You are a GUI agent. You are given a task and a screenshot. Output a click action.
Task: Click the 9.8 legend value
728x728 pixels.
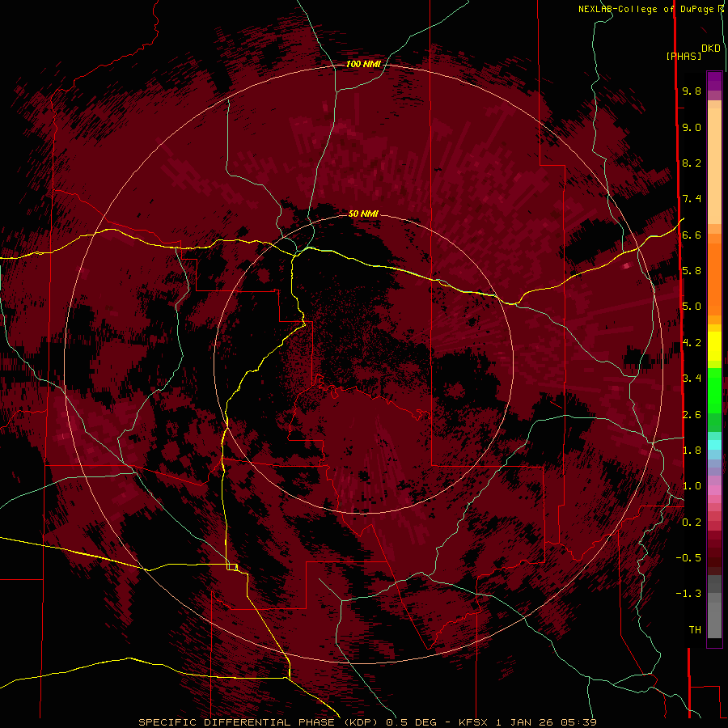coord(692,91)
